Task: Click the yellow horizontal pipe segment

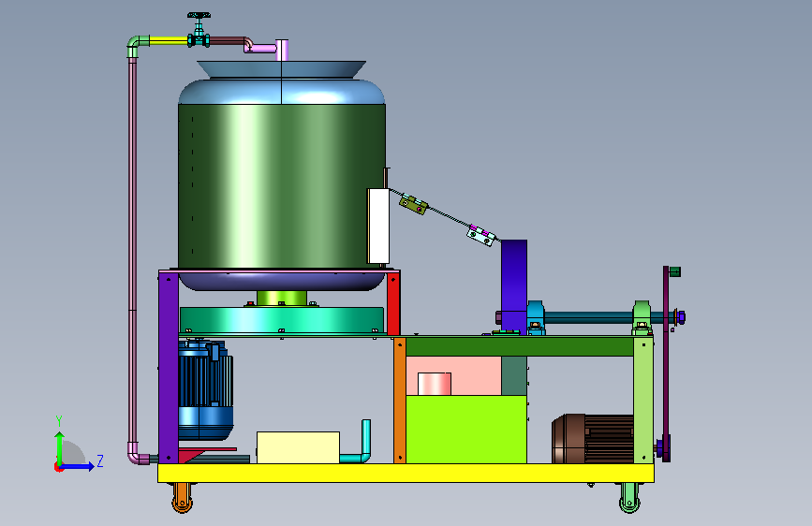Action: (x=169, y=40)
